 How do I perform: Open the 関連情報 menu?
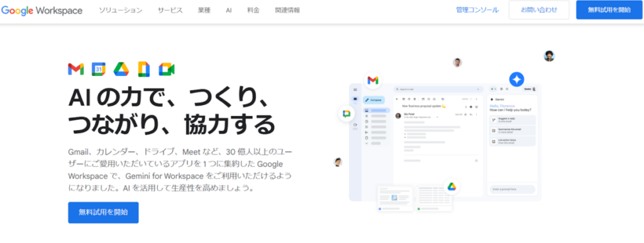pyautogui.click(x=287, y=10)
